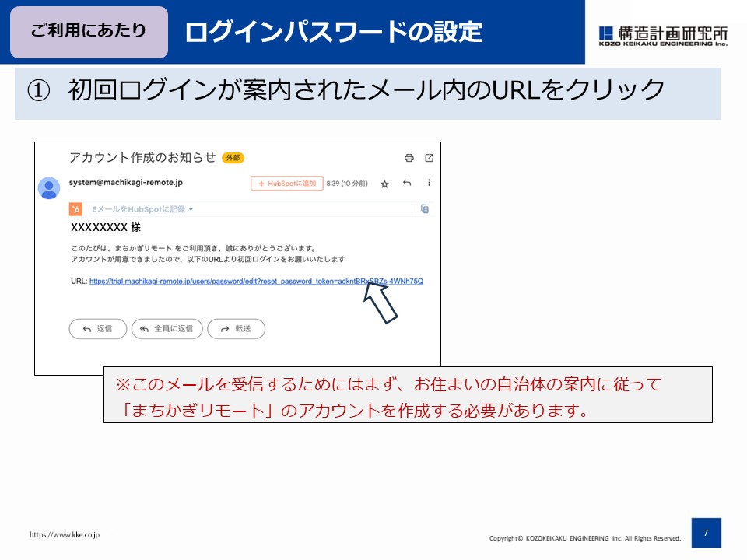Viewport: 747px width, 560px height.
Task: Click the reply arrow icon near the timestamp
Action: pos(407,184)
